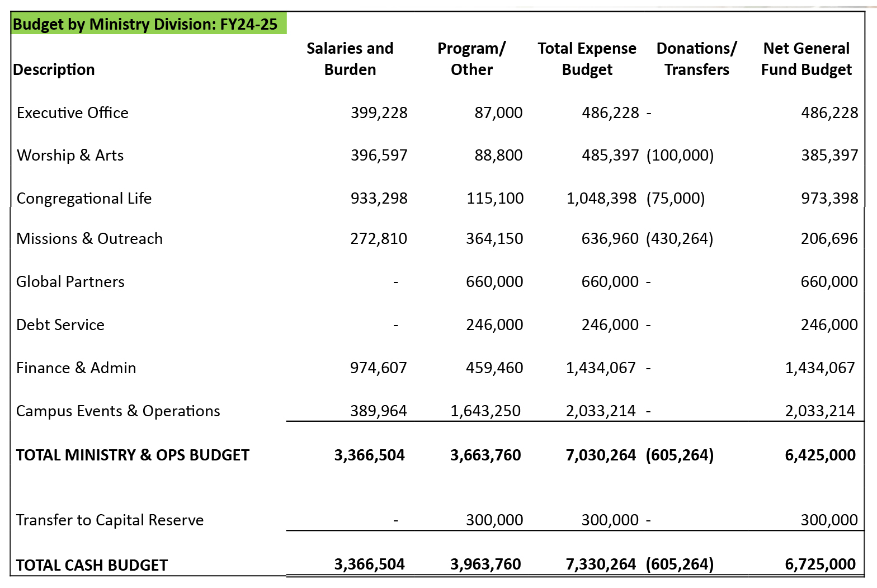Select the "Executive Office" row label
This screenshot has height=588, width=877.
(x=73, y=113)
